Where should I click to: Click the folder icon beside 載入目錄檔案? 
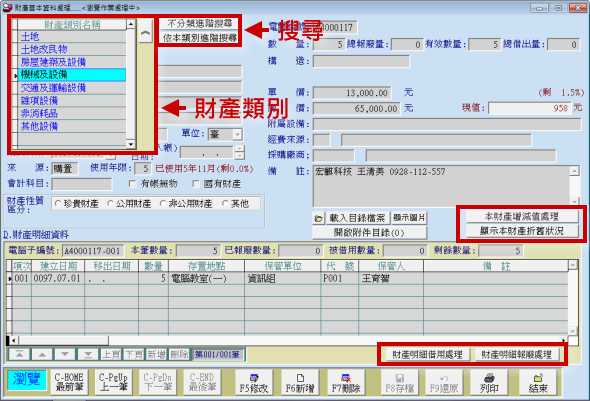point(318,218)
